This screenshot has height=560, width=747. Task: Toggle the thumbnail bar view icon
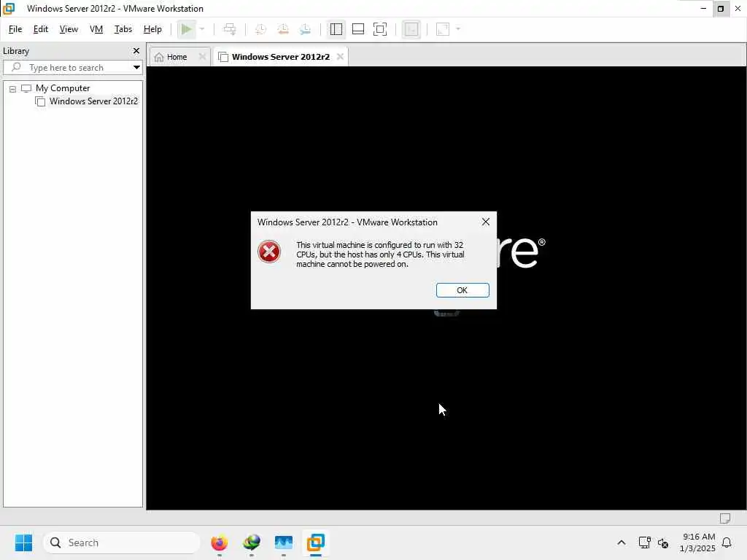357,29
